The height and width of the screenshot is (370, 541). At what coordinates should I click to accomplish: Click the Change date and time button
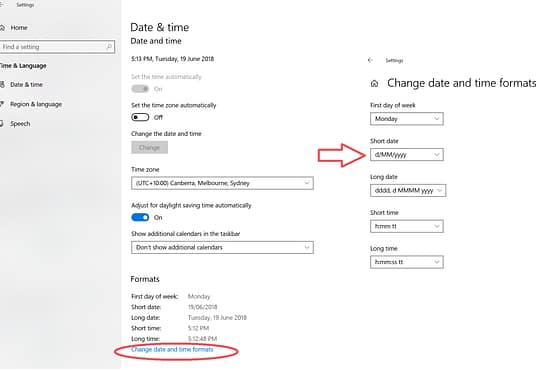point(149,147)
